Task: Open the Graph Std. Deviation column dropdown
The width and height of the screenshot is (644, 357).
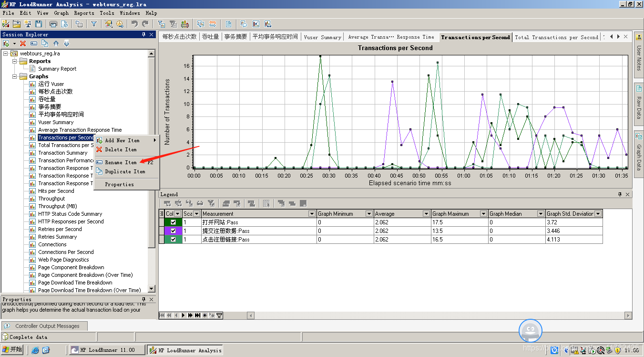Action: [x=598, y=214]
